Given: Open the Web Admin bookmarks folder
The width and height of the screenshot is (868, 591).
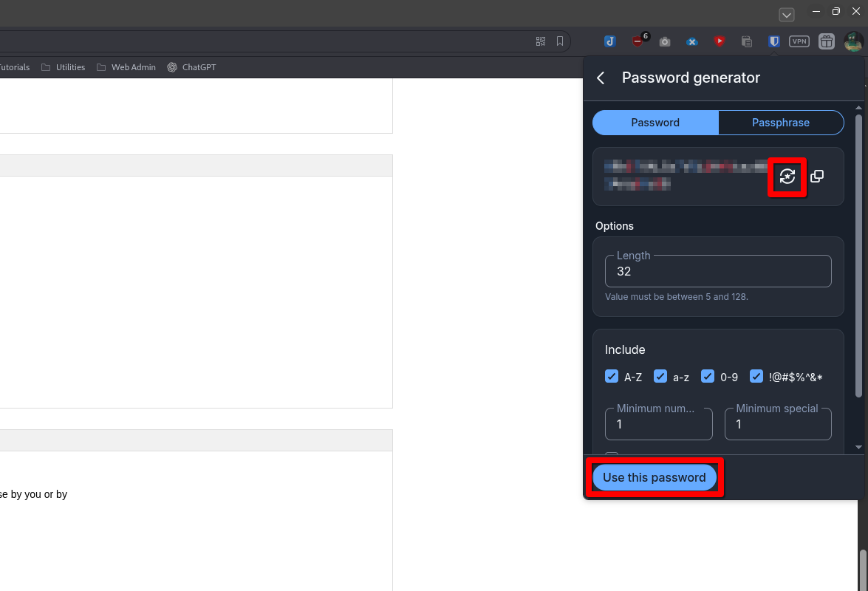Looking at the screenshot, I should click(126, 66).
